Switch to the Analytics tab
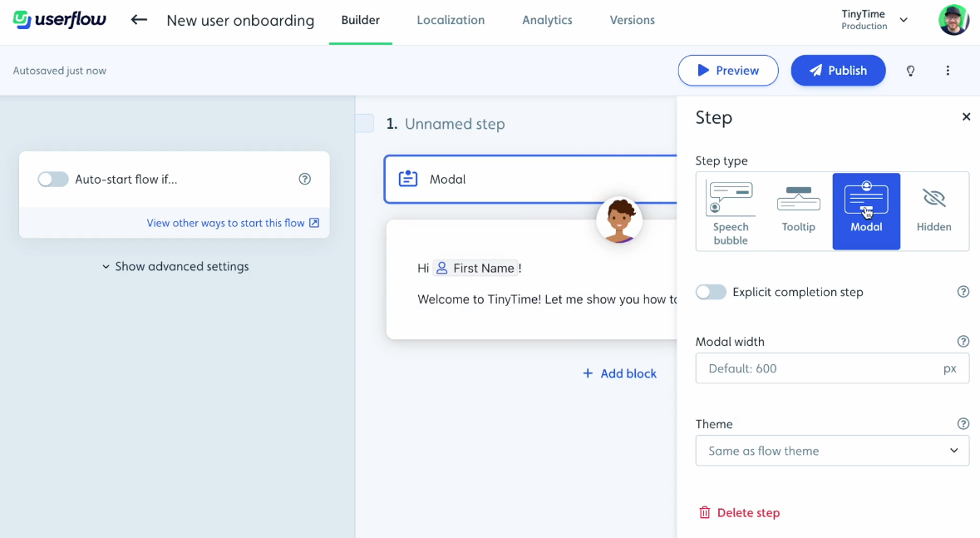Screen dimensions: 980x538 (546, 20)
